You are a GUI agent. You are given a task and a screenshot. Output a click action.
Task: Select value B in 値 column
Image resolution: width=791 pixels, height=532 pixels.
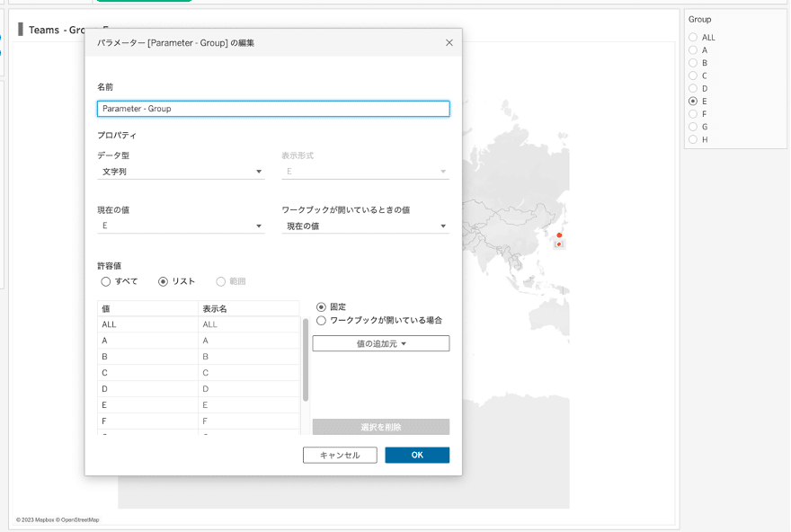pos(147,357)
